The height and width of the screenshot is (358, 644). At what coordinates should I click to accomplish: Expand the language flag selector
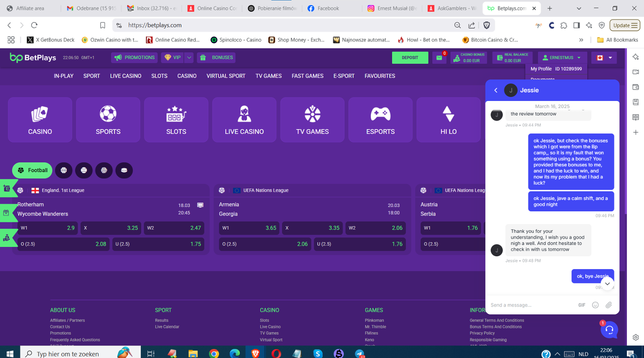604,58
